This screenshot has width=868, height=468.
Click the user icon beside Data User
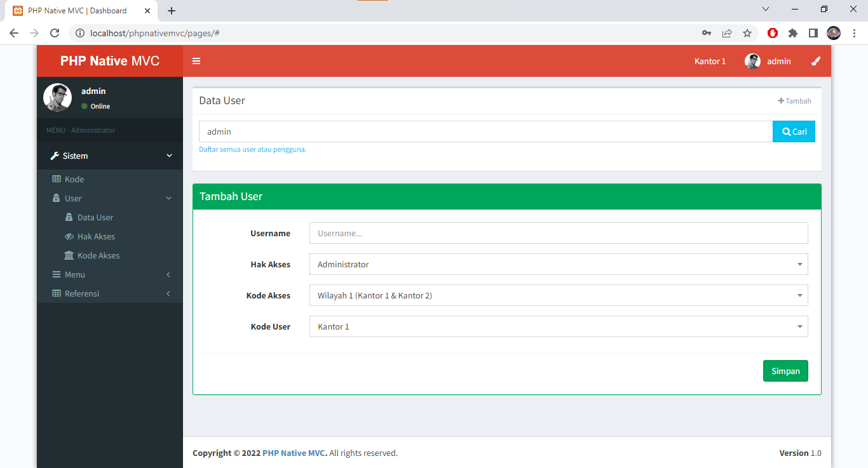tap(69, 217)
